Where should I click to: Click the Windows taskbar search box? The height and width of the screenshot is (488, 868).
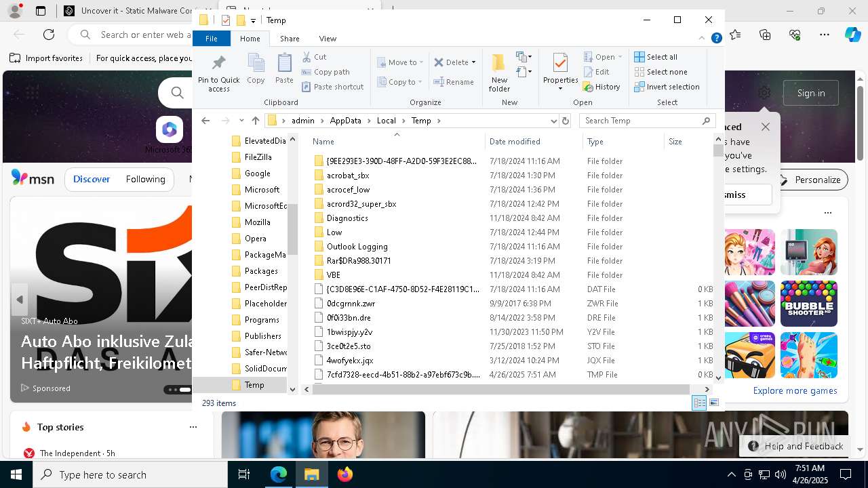130,474
